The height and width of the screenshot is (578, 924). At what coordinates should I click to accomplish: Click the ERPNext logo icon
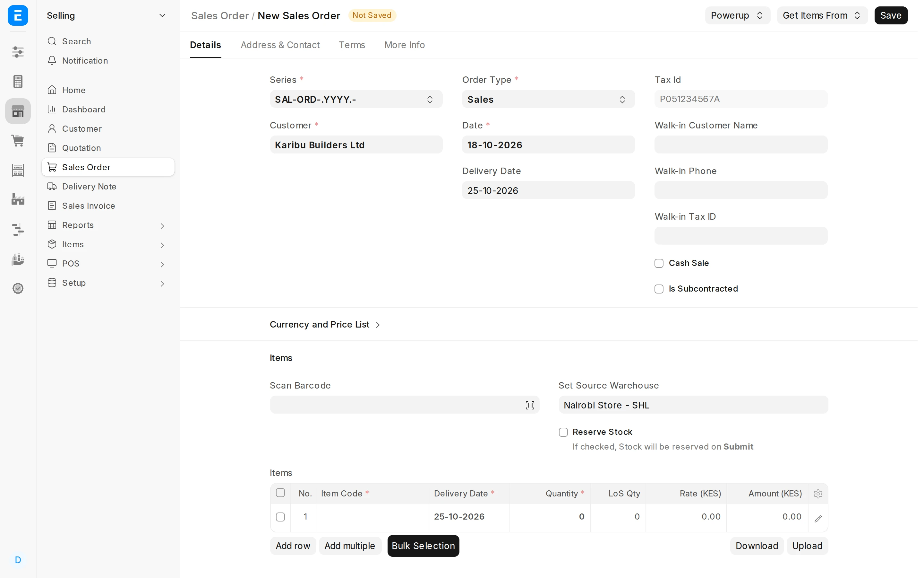tap(18, 15)
